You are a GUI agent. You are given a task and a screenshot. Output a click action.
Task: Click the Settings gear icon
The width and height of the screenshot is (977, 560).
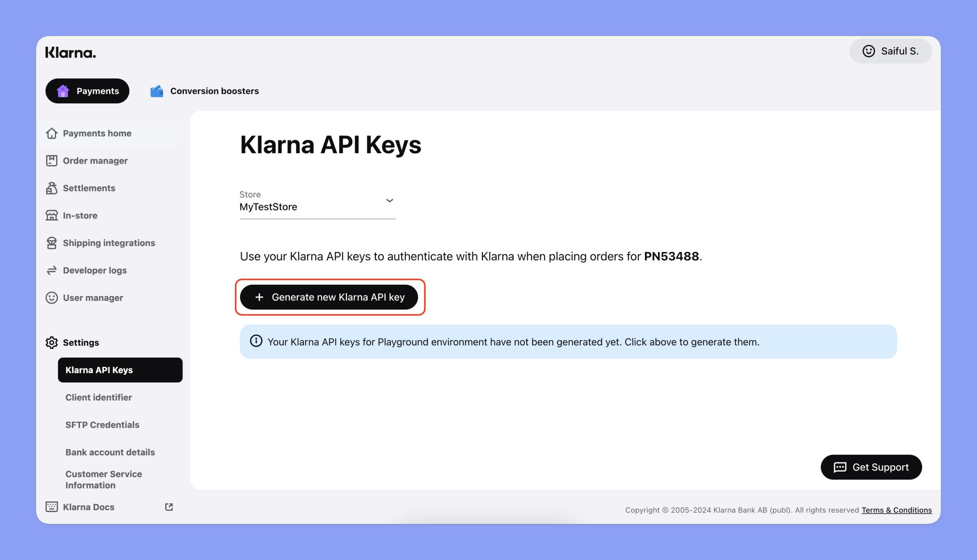coord(52,343)
